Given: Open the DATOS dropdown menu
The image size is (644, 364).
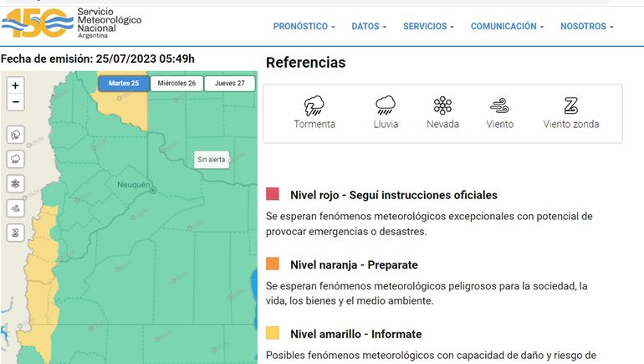Looking at the screenshot, I should click(x=369, y=27).
